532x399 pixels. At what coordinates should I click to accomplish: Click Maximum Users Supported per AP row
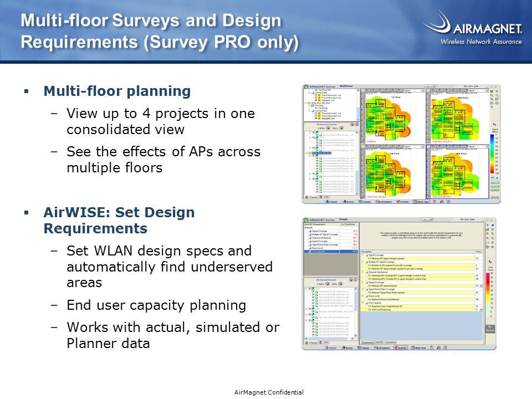(421, 306)
